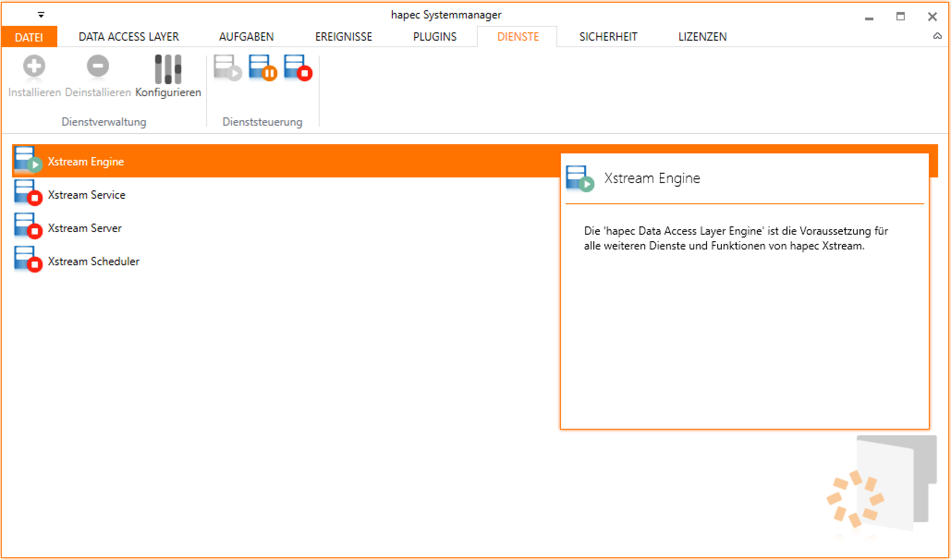951x560 pixels.
Task: Open the AUFGABEN tab
Action: click(x=246, y=37)
